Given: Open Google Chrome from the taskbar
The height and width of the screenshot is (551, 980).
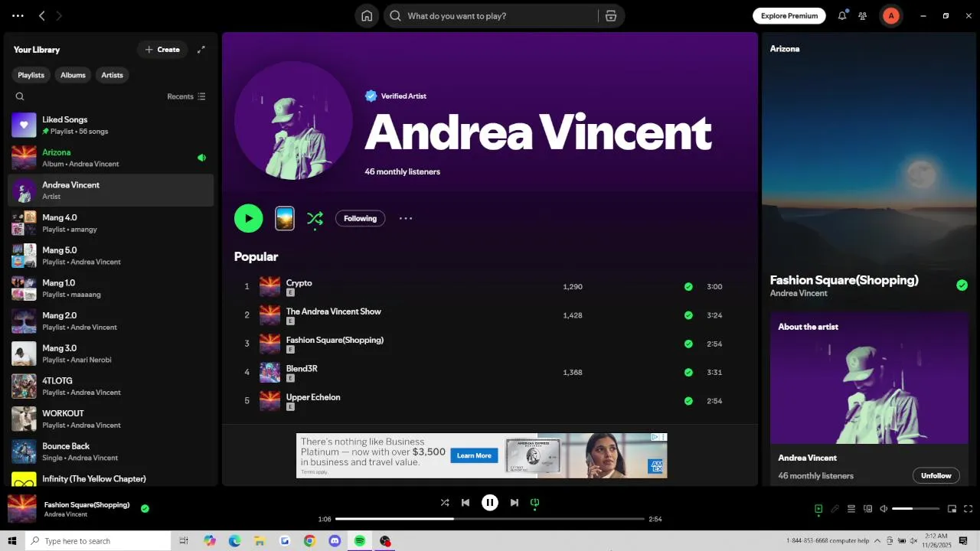Looking at the screenshot, I should pyautogui.click(x=309, y=541).
